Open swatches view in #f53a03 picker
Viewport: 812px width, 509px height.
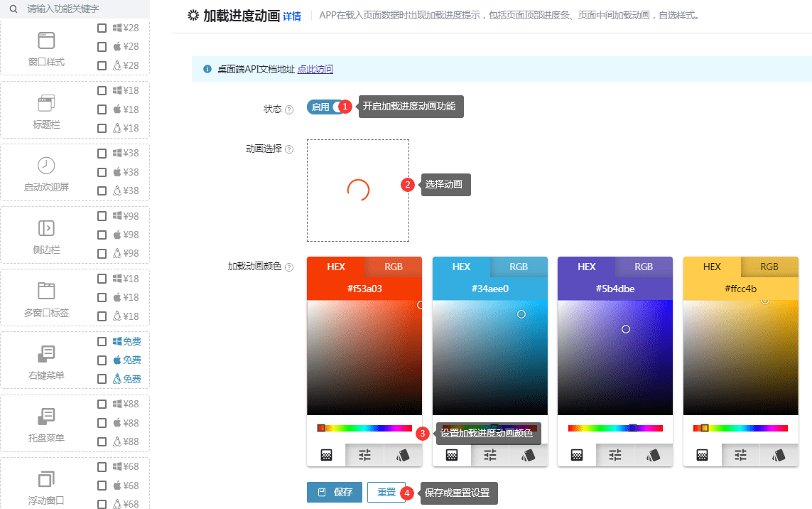click(403, 455)
